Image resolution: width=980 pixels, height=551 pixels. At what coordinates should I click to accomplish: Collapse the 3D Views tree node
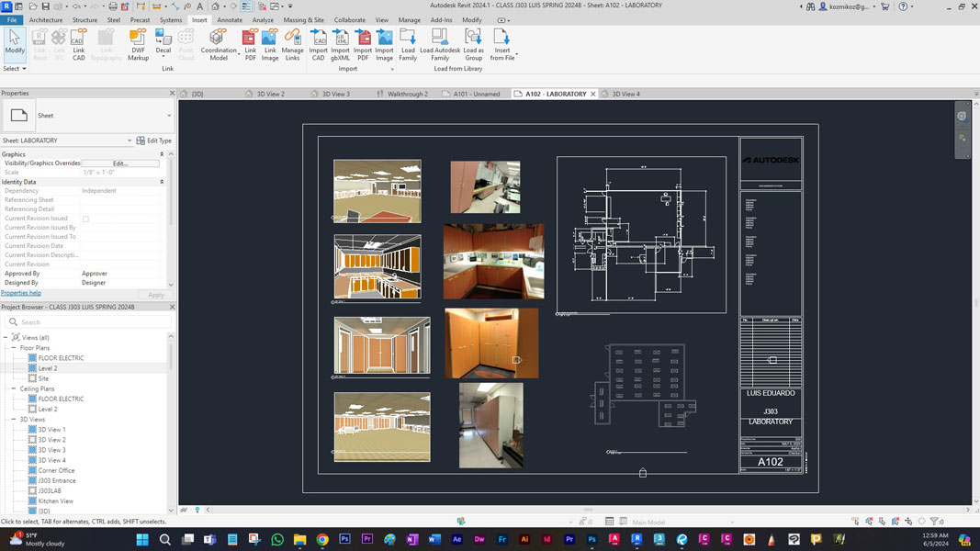click(15, 420)
